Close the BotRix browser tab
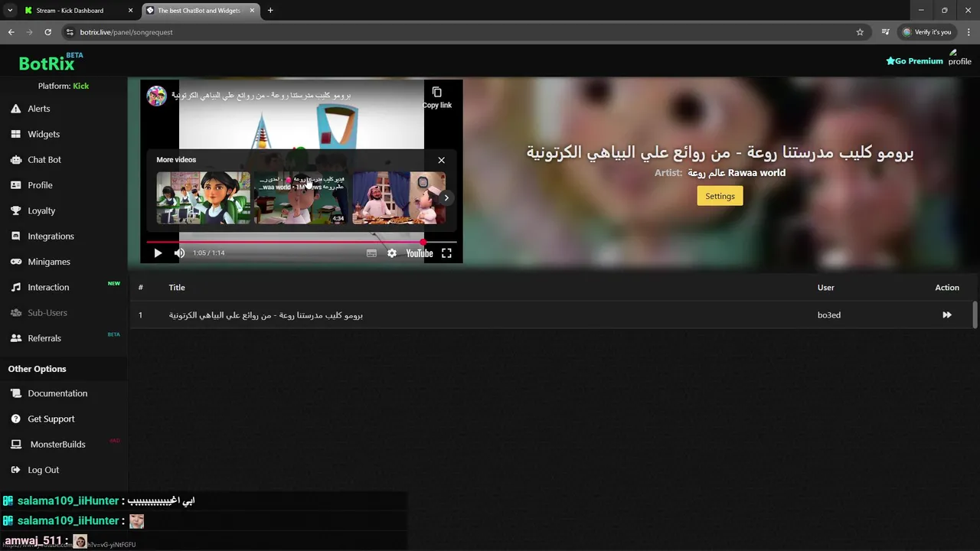The image size is (980, 551). 252,11
